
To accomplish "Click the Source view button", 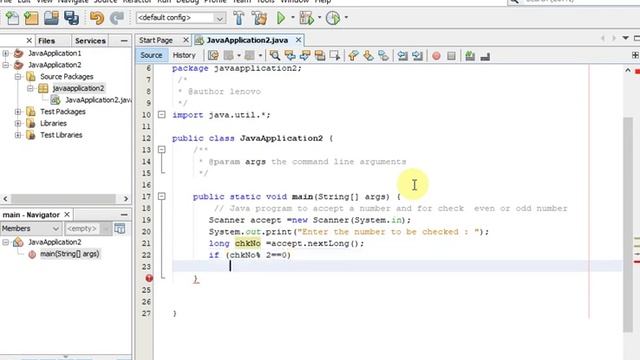I will tap(151, 56).
